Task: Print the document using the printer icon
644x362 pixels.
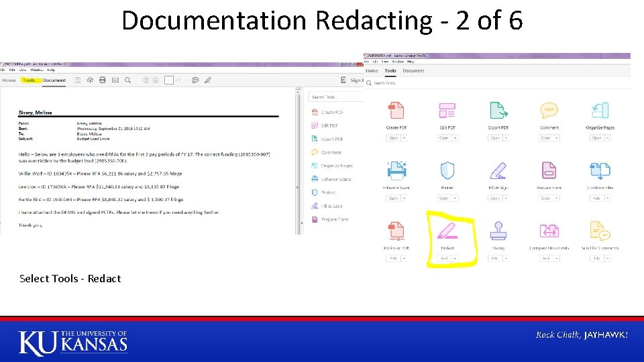Action: (x=103, y=80)
